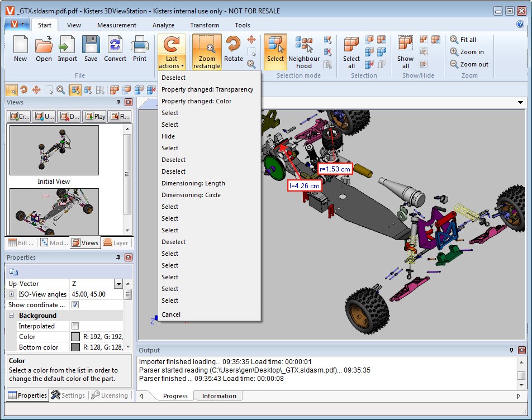Open the help question mark icon
The image size is (532, 420).
pos(520,24)
